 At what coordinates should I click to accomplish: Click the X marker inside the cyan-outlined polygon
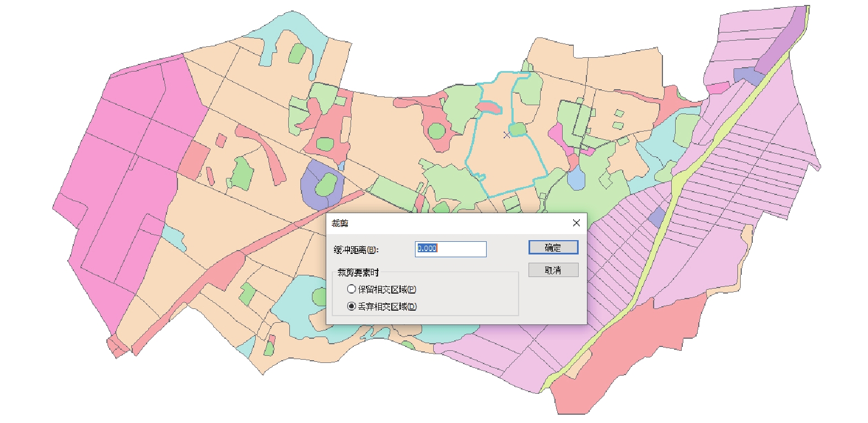point(506,134)
